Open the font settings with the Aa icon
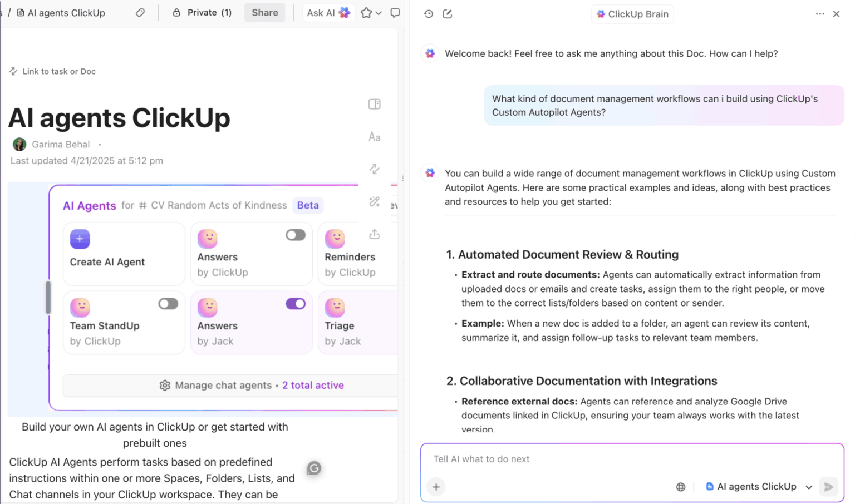855x504 pixels. (x=374, y=136)
